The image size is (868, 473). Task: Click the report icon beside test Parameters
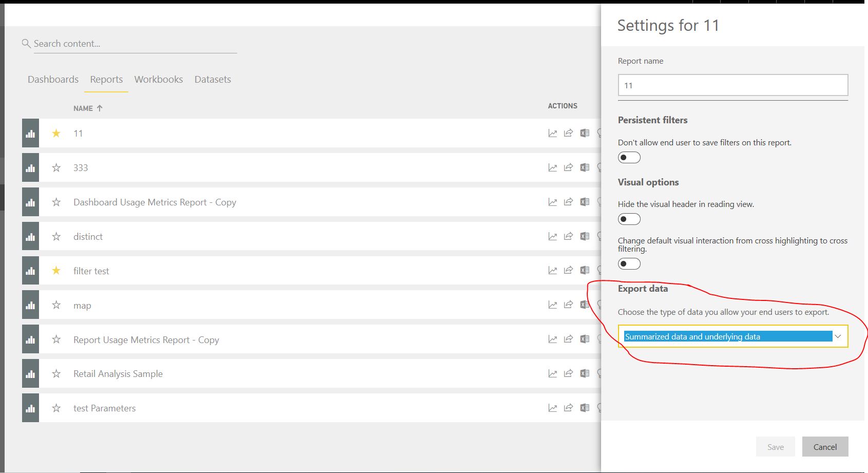tap(30, 408)
